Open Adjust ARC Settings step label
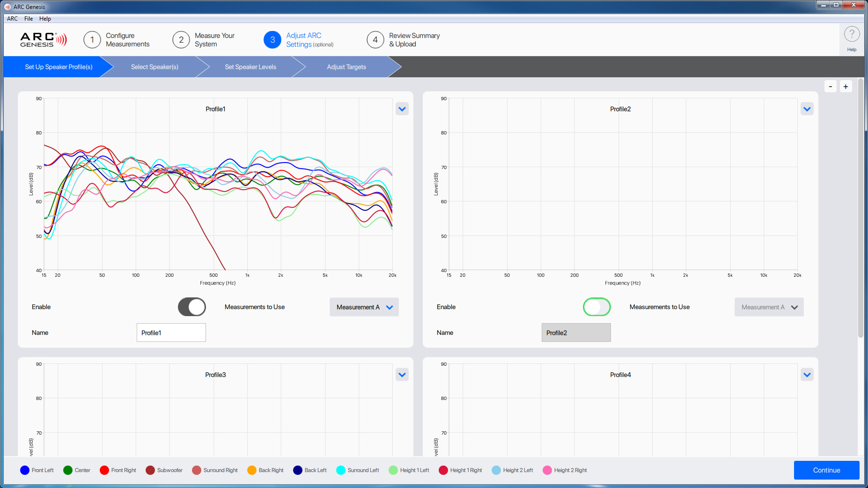 point(309,40)
